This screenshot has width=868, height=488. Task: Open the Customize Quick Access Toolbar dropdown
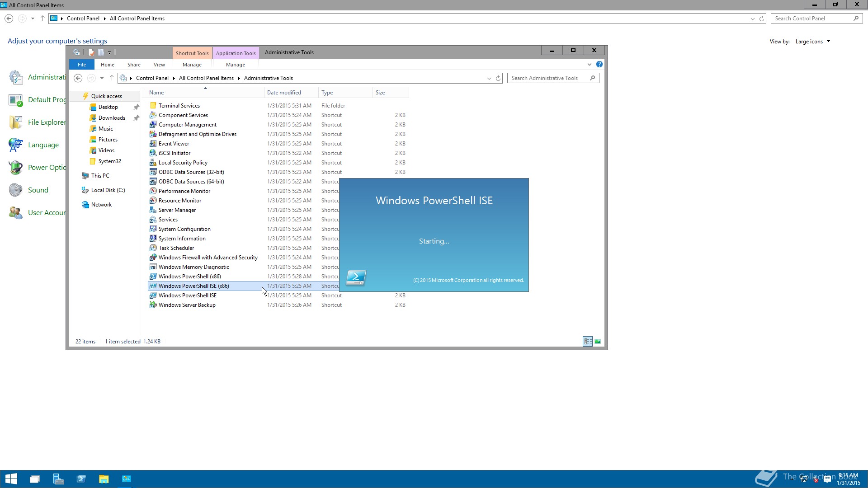point(109,52)
